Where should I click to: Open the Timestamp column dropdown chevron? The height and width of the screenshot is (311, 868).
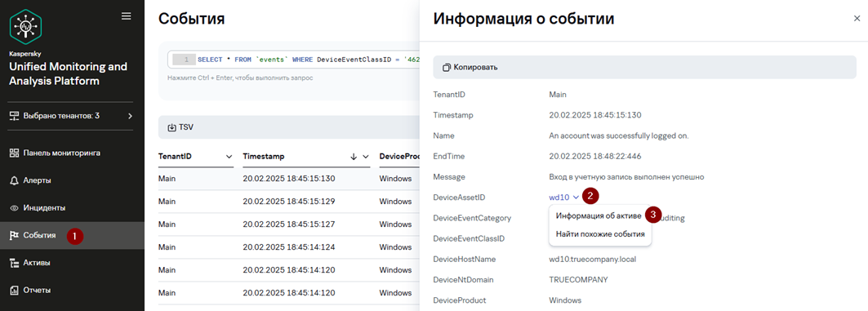pyautogui.click(x=366, y=157)
